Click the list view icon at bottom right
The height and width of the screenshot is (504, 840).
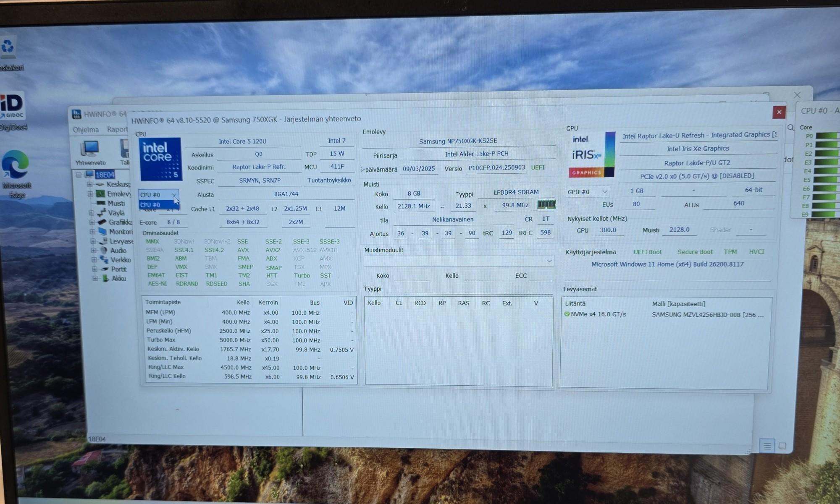[x=767, y=446]
